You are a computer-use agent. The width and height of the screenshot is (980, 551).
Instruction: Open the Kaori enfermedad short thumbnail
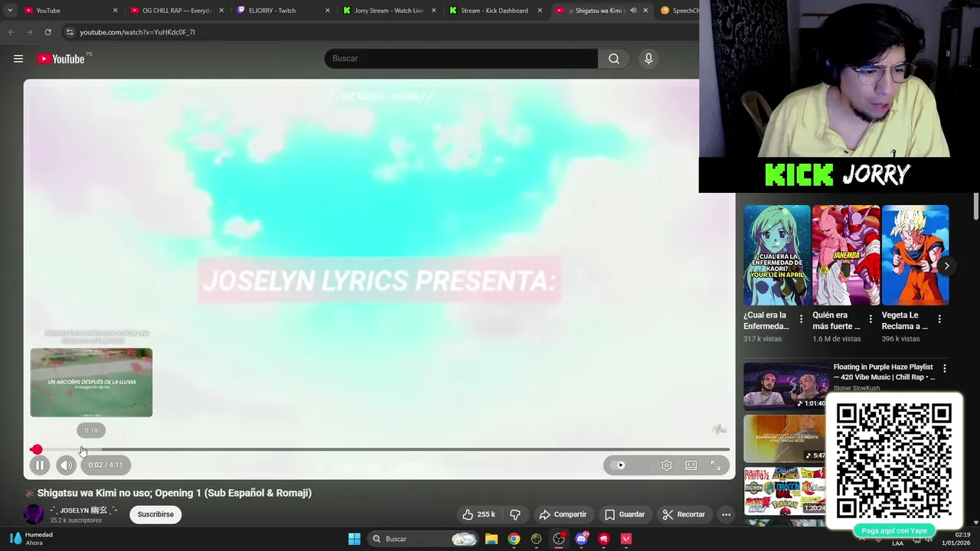click(776, 255)
